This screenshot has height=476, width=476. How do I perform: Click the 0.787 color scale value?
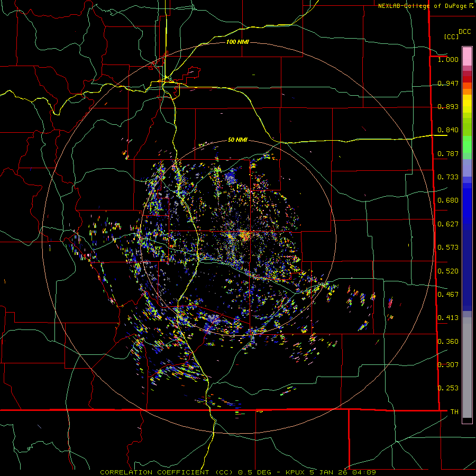tap(448, 153)
